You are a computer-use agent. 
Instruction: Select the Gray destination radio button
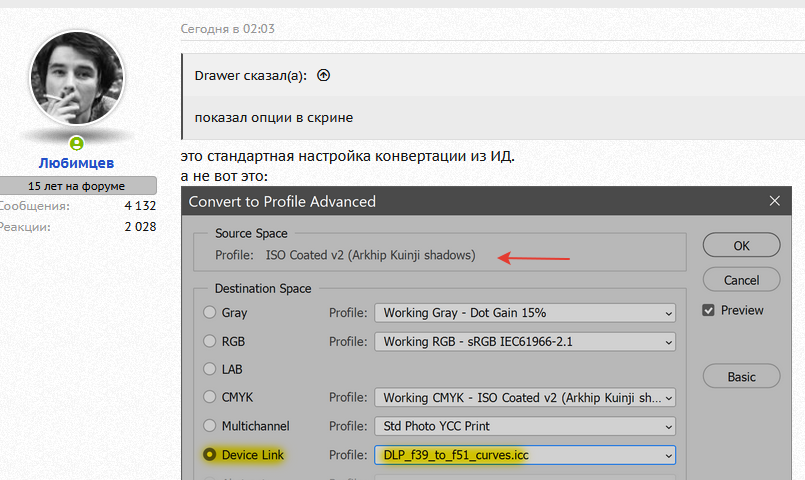point(209,313)
